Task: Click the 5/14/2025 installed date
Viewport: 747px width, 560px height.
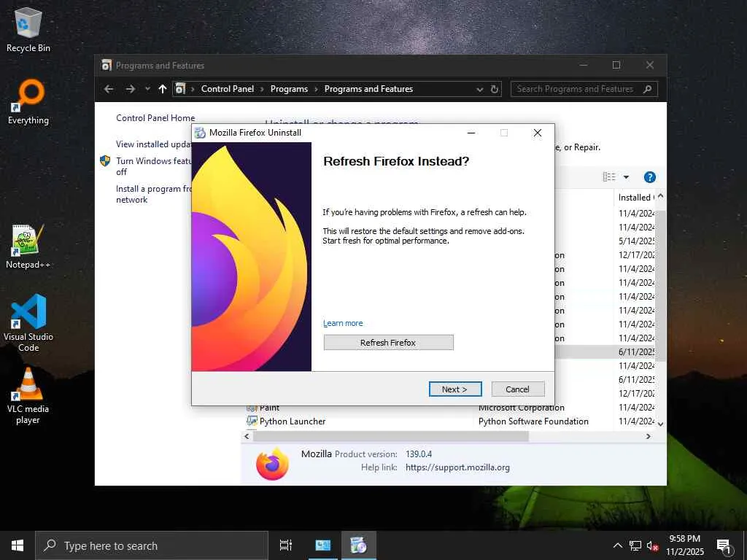Action: click(x=636, y=241)
